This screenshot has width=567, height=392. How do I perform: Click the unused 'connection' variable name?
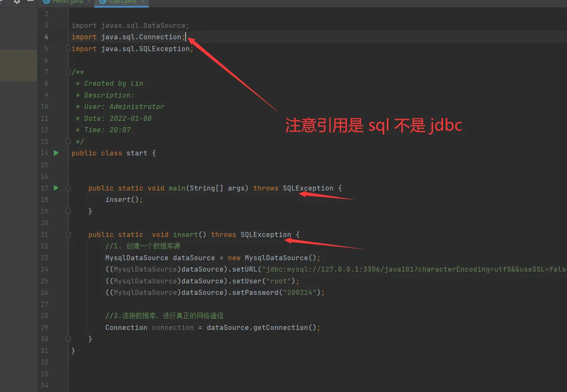pyautogui.click(x=173, y=328)
